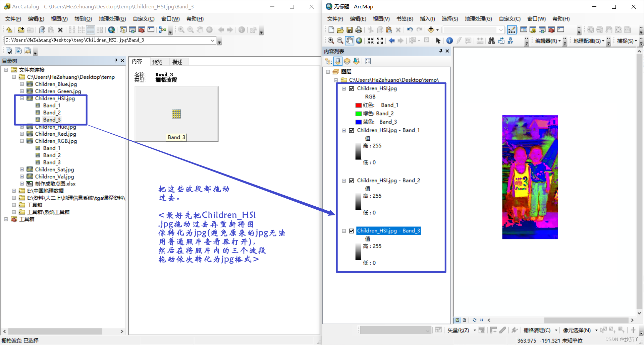Open the ArcCatalog location path dropdown
The height and width of the screenshot is (345, 644).
coord(212,40)
